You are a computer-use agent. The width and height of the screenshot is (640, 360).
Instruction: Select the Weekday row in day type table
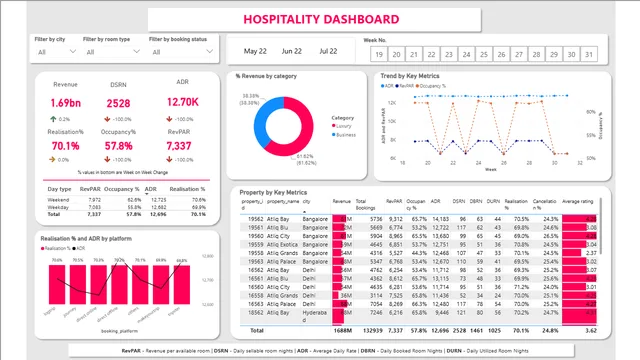(127, 207)
